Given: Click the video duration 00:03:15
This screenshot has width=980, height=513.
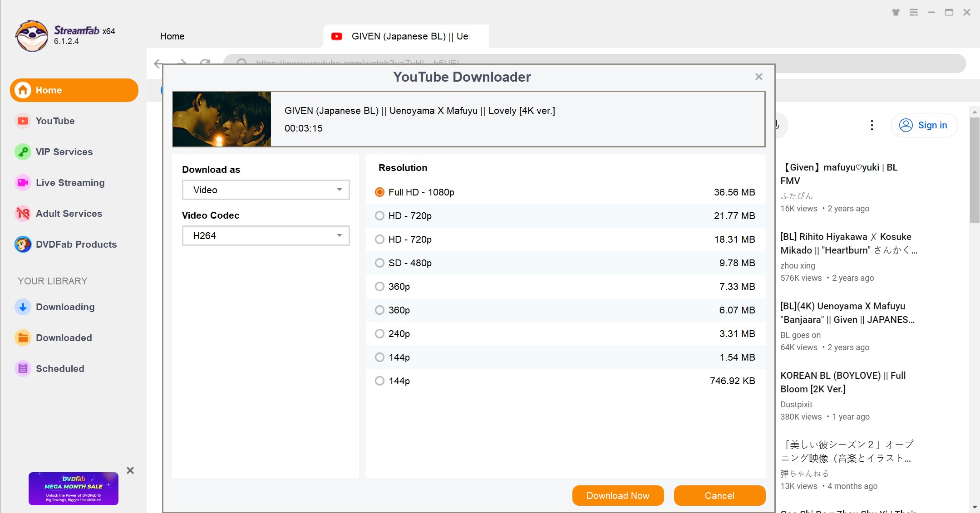Looking at the screenshot, I should 304,128.
